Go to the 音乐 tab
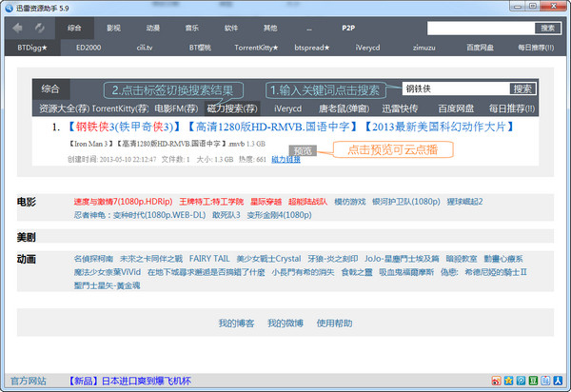Image resolution: width=571 pixels, height=392 pixels. (192, 28)
